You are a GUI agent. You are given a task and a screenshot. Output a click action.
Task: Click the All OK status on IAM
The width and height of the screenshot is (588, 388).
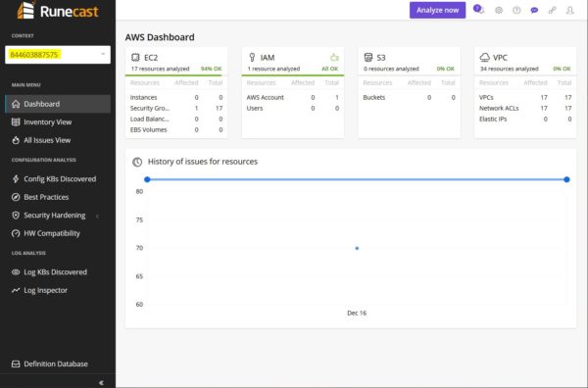click(x=329, y=69)
